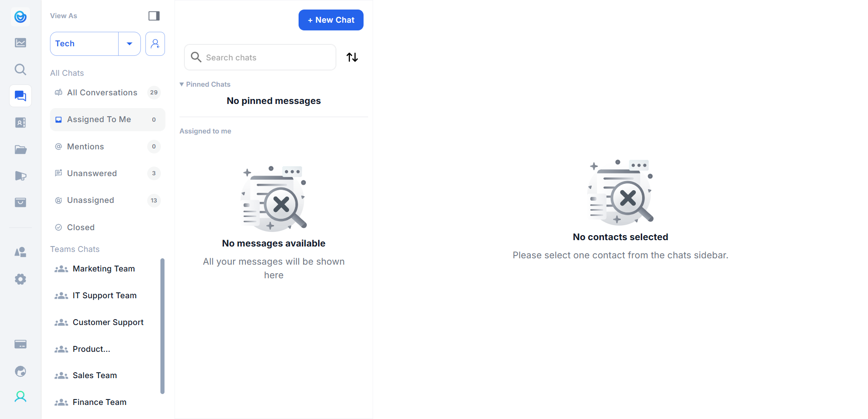Select the Tech view-as combo box
Screen dimensions: 868x419
click(x=85, y=44)
